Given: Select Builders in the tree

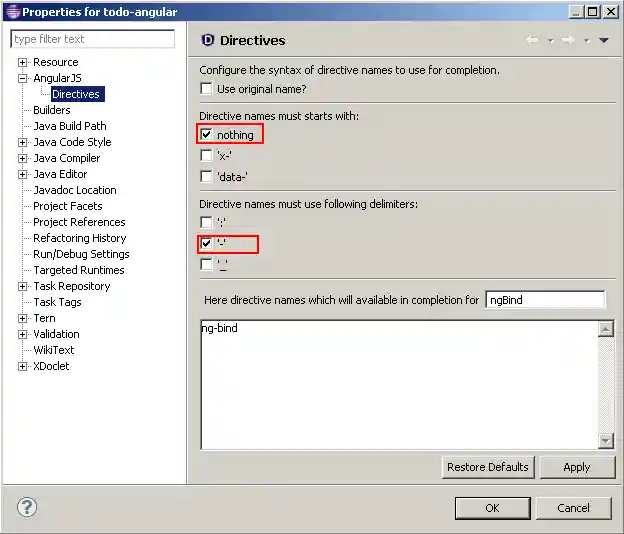Looking at the screenshot, I should point(52,110).
